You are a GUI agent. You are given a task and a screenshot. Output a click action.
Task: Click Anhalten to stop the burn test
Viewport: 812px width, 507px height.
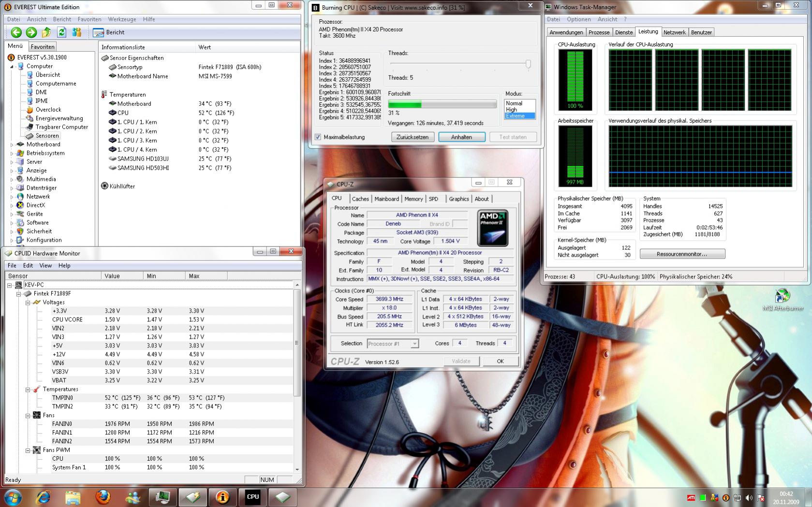462,137
